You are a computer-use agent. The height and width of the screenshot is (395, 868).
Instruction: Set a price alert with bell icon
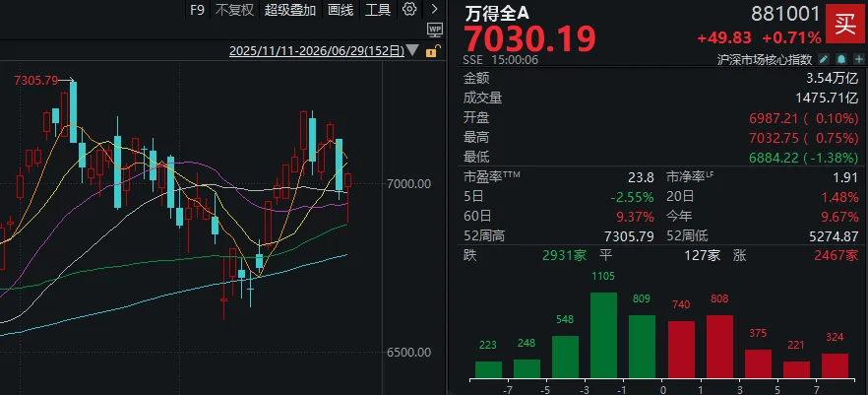(842, 59)
